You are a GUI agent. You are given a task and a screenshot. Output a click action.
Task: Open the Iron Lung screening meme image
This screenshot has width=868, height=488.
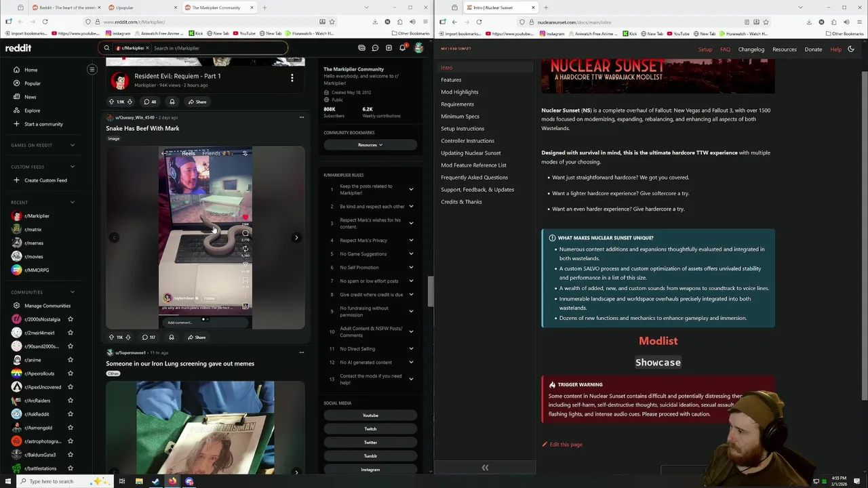click(205, 427)
